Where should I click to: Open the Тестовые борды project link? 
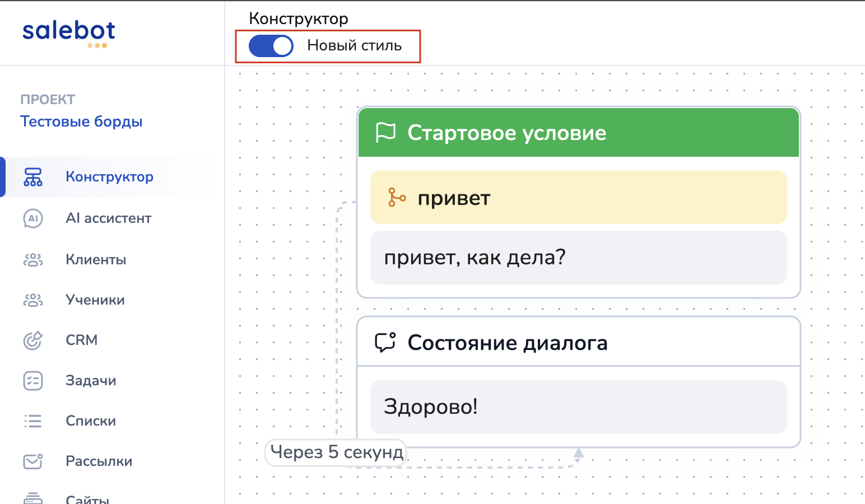click(81, 122)
